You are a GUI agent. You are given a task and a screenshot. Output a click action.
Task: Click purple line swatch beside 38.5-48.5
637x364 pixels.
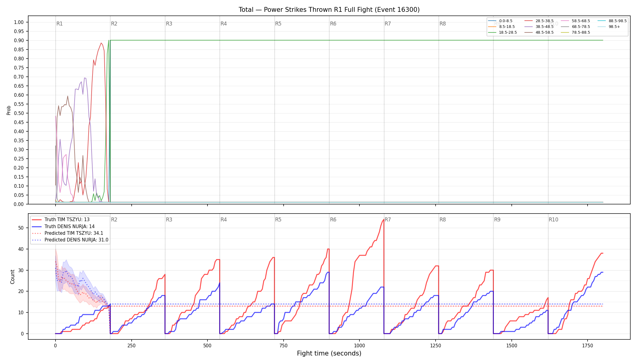pos(529,27)
